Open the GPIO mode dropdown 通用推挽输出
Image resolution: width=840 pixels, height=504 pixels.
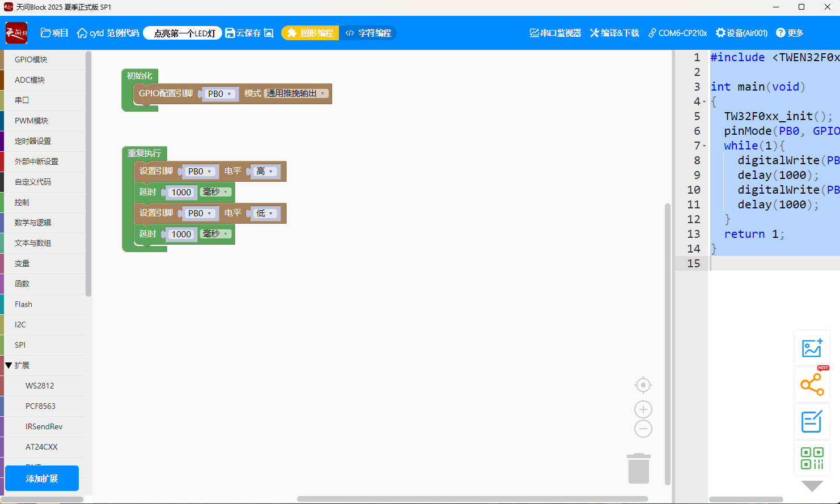coord(296,93)
